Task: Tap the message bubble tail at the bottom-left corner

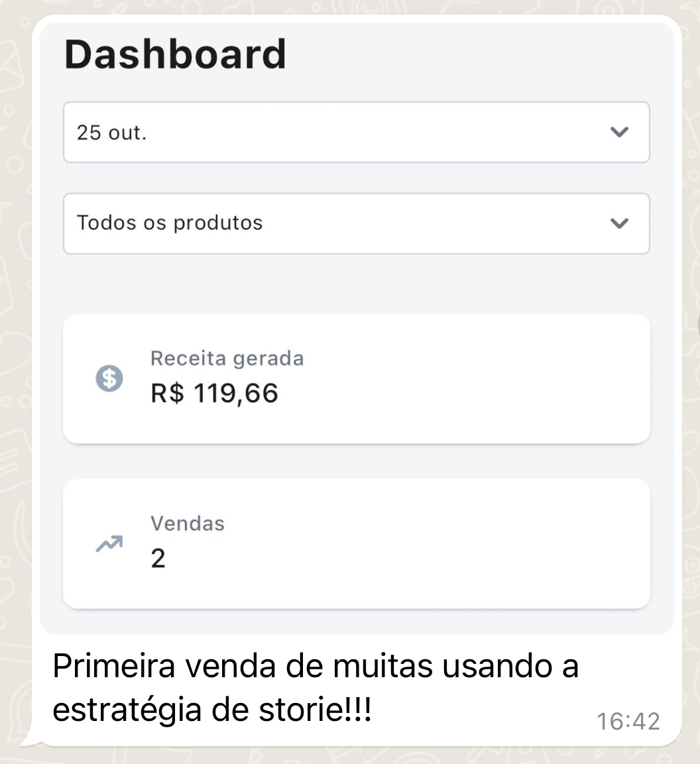Action: 30,741
